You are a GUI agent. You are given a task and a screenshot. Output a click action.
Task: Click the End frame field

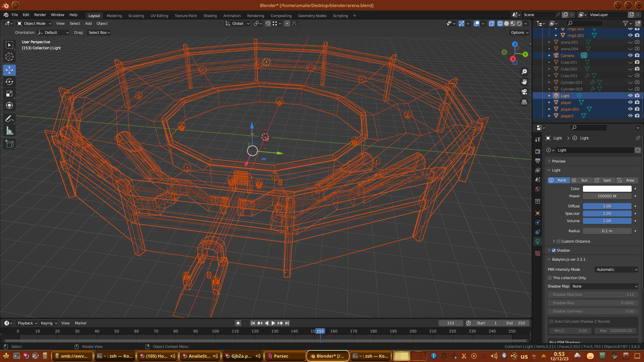click(516, 323)
